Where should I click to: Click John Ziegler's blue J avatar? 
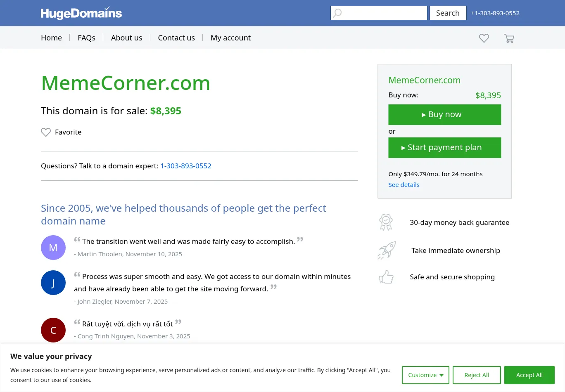pyautogui.click(x=53, y=283)
